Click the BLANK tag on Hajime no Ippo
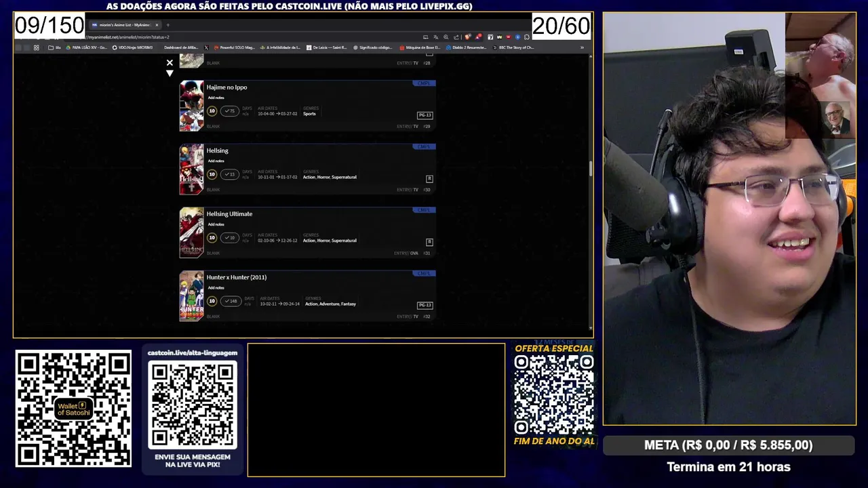 click(213, 127)
